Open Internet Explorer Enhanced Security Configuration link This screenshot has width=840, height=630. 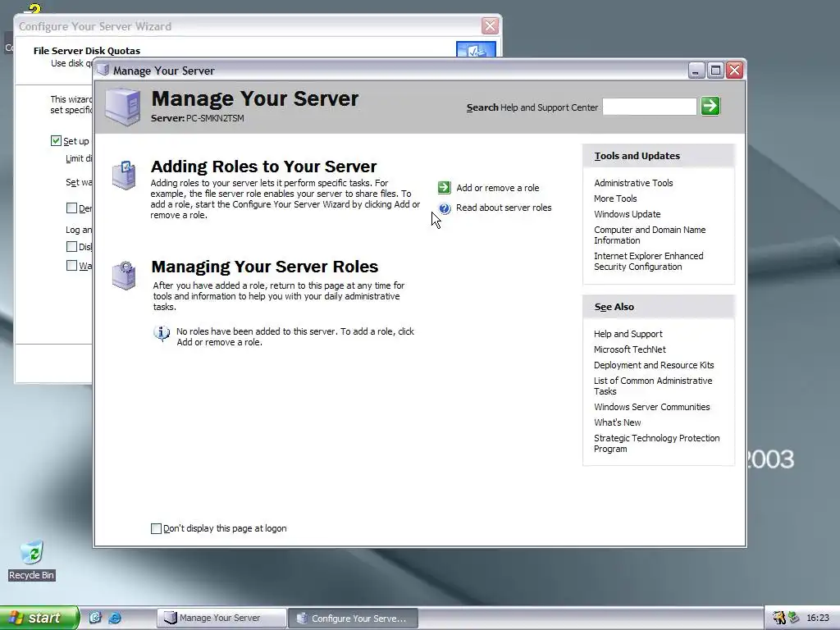pos(648,262)
